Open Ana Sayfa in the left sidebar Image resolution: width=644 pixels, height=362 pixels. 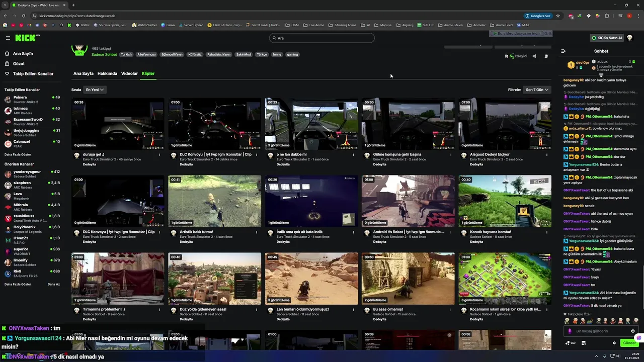pos(19,54)
